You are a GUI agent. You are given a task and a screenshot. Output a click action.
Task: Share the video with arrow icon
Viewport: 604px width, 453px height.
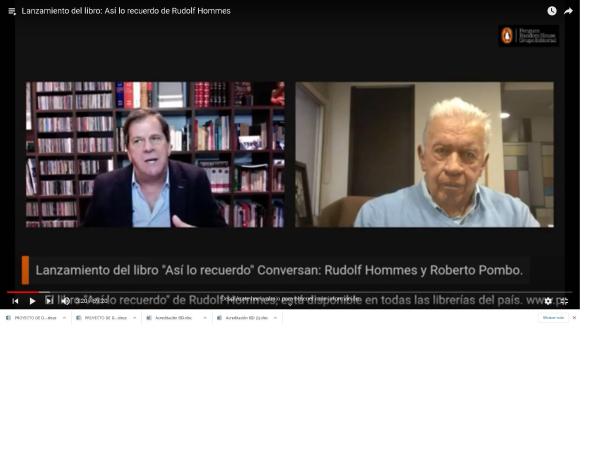click(568, 11)
